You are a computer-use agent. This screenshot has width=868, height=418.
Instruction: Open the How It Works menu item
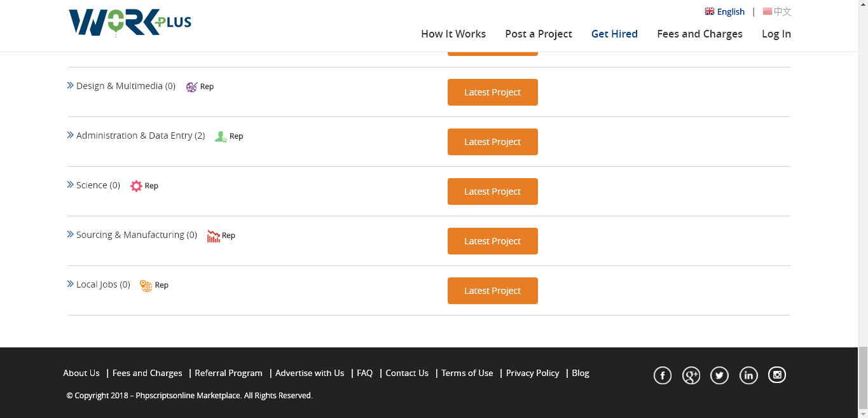[453, 34]
